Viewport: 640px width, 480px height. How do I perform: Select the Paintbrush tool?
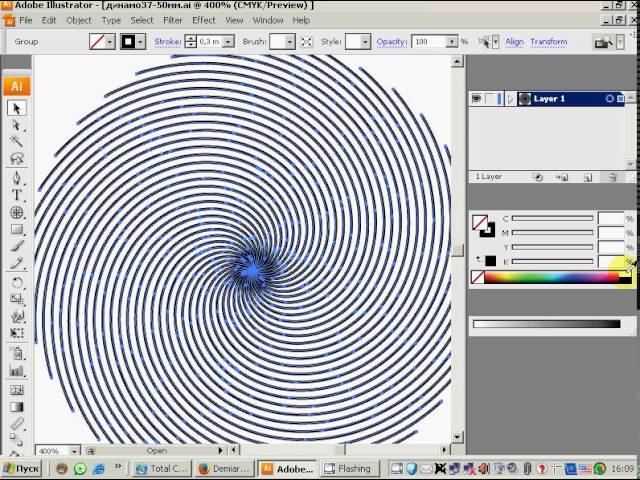(16, 246)
